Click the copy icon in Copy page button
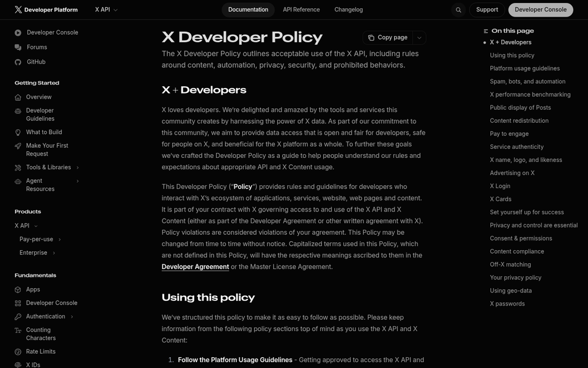 371,38
